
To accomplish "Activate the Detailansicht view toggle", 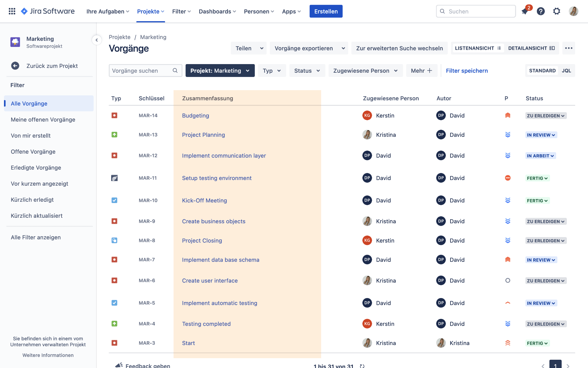I will pos(532,48).
